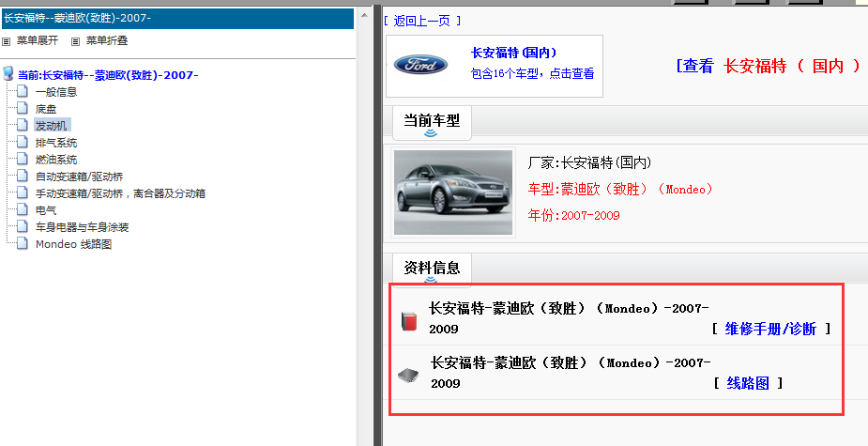This screenshot has height=446, width=868.
Task: Click the page icon next to Mondeo 线路图
Action: [x=23, y=243]
